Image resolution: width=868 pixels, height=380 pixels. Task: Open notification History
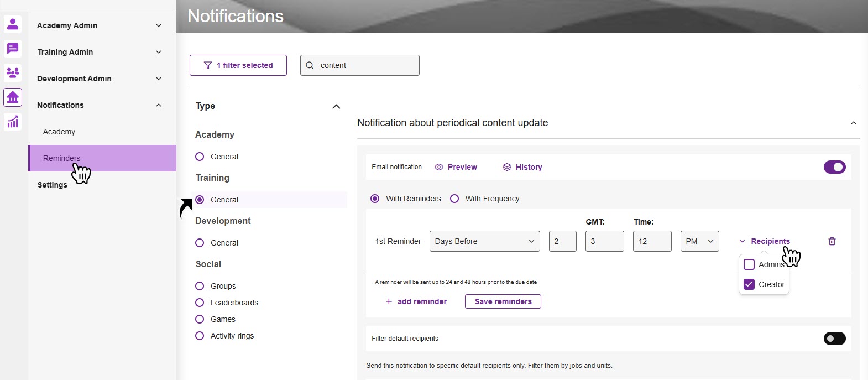click(x=522, y=167)
